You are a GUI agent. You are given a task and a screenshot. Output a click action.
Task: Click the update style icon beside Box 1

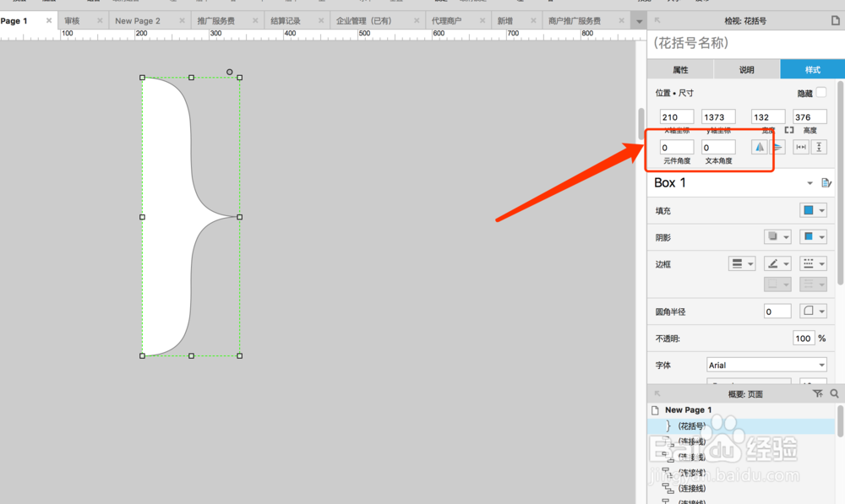pos(826,183)
